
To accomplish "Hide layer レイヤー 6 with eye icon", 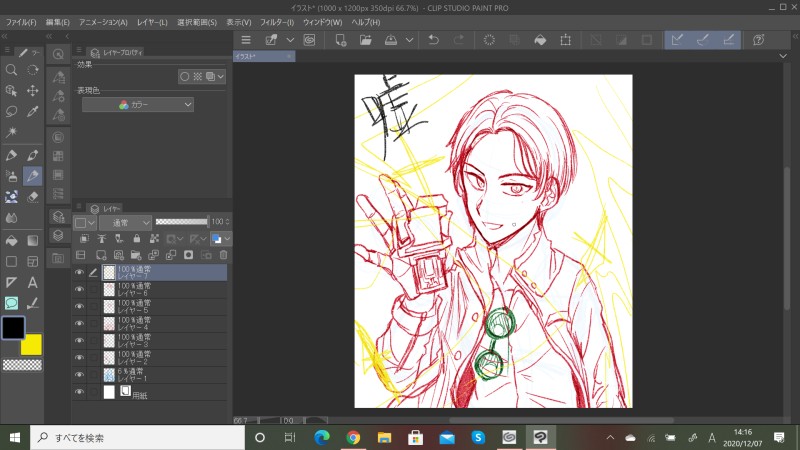I will [79, 289].
